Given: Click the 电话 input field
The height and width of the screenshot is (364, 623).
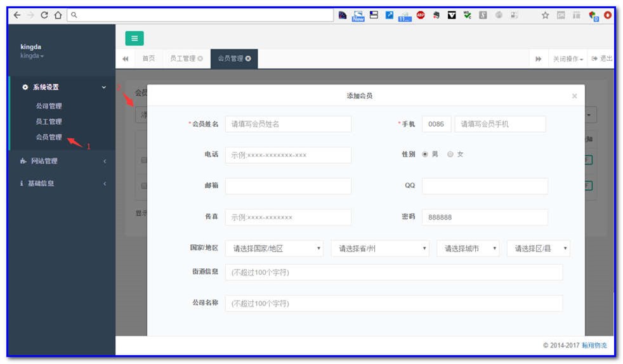Looking at the screenshot, I should (288, 155).
